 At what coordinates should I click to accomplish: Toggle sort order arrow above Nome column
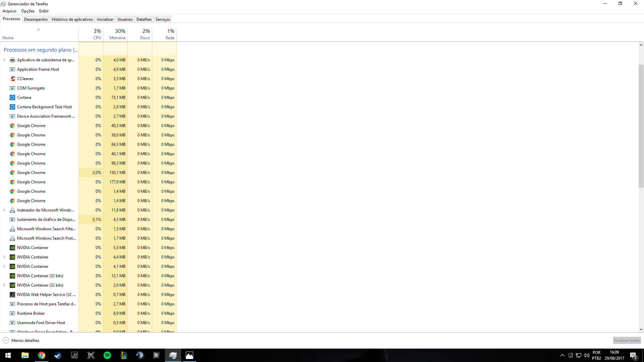(x=39, y=30)
